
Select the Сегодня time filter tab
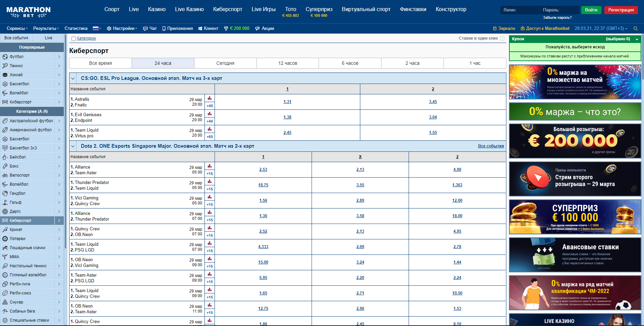225,63
